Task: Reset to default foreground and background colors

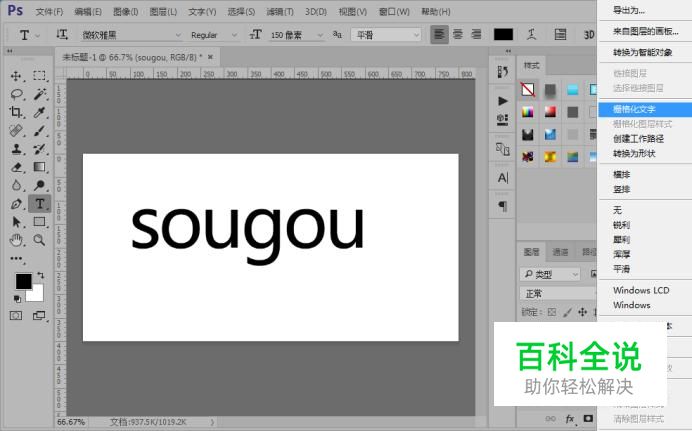Action: [x=17, y=299]
